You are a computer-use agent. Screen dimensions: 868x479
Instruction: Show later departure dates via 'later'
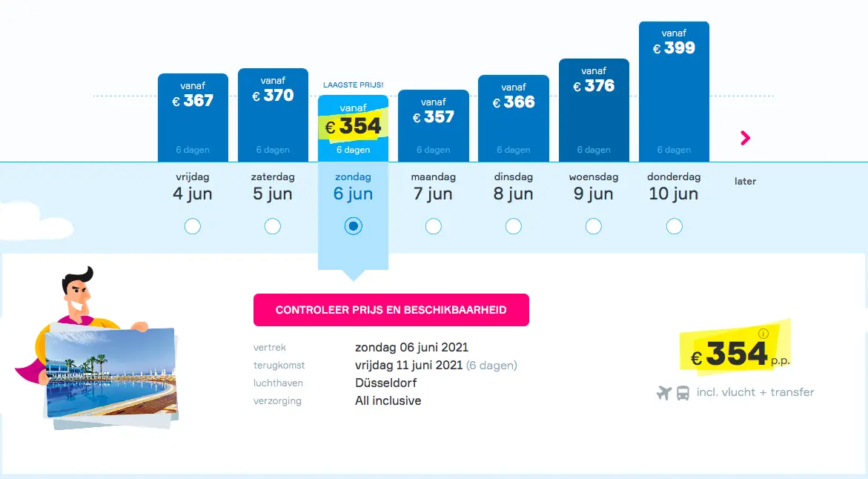(x=745, y=181)
